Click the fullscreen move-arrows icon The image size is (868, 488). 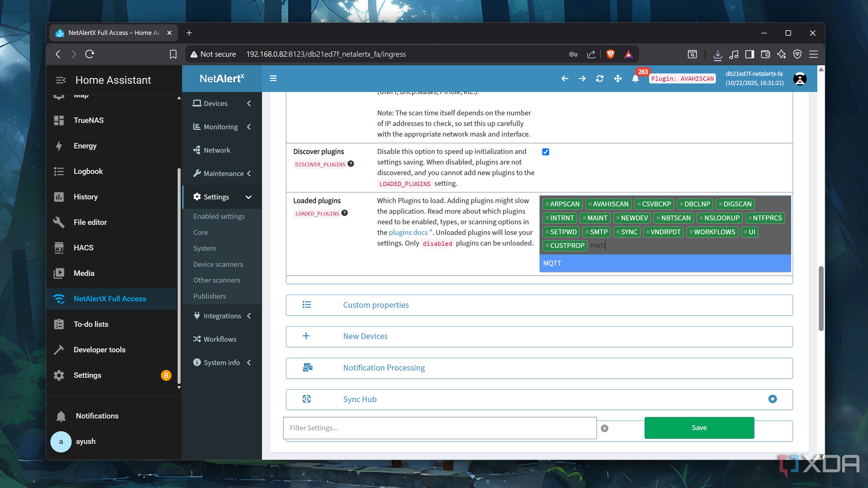click(618, 79)
